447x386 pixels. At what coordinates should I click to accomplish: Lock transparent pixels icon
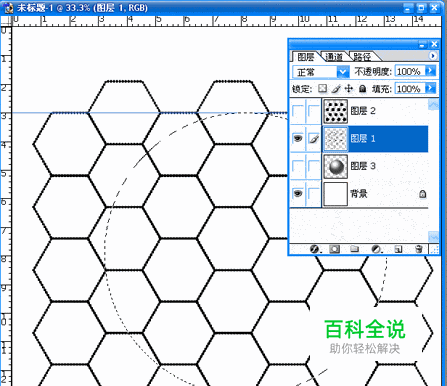tap(322, 89)
